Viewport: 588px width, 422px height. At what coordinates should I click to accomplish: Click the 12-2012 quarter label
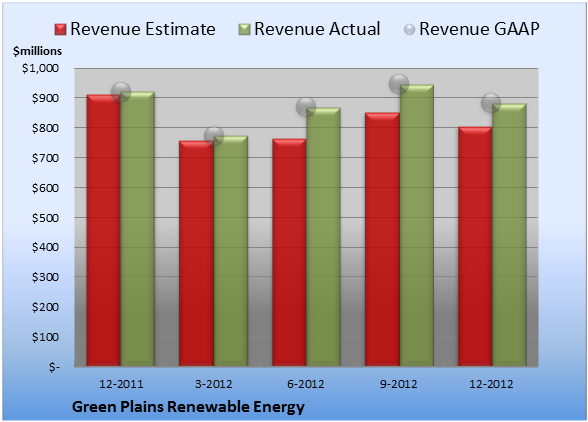tap(491, 384)
